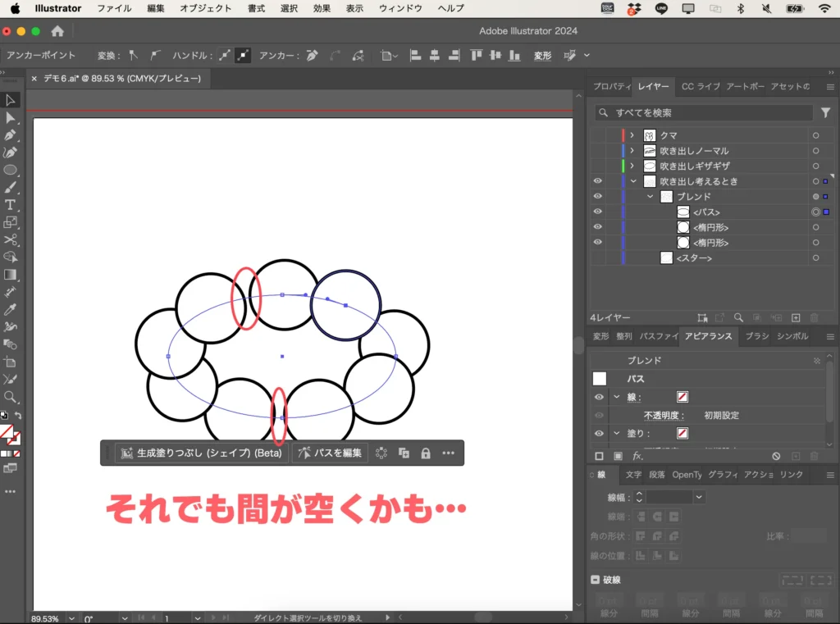Expand the クマ layer
Viewport: 840px width, 624px height.
(632, 134)
